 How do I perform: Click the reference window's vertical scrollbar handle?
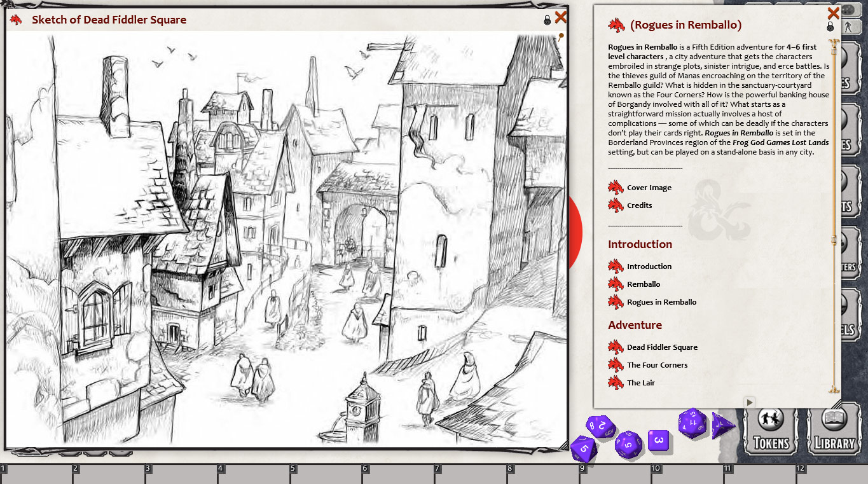pos(834,240)
